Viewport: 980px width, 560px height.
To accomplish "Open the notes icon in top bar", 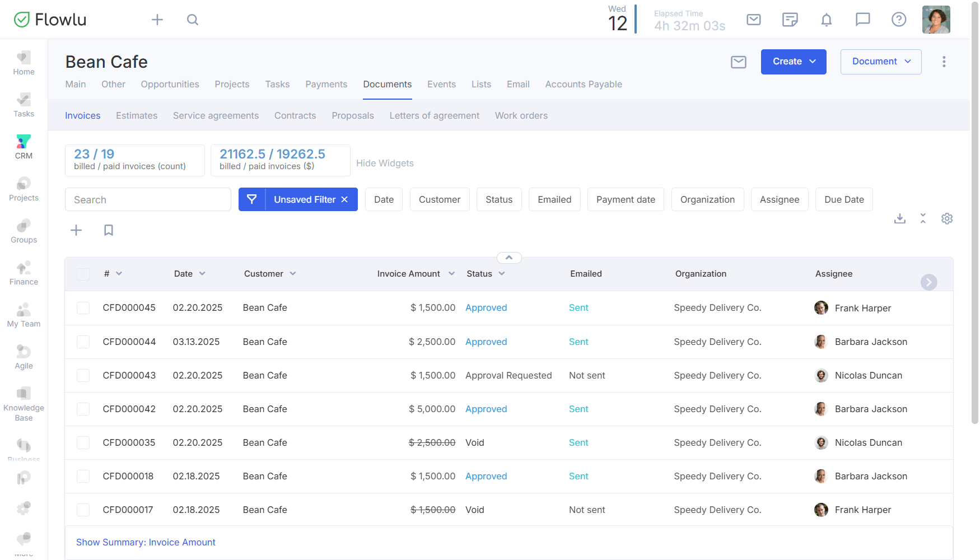I will point(790,20).
